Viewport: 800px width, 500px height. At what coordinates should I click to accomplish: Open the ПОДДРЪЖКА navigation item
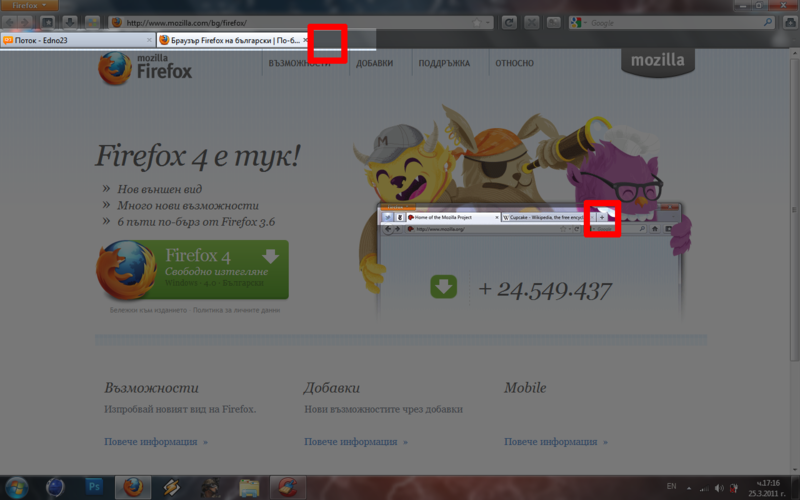(444, 63)
